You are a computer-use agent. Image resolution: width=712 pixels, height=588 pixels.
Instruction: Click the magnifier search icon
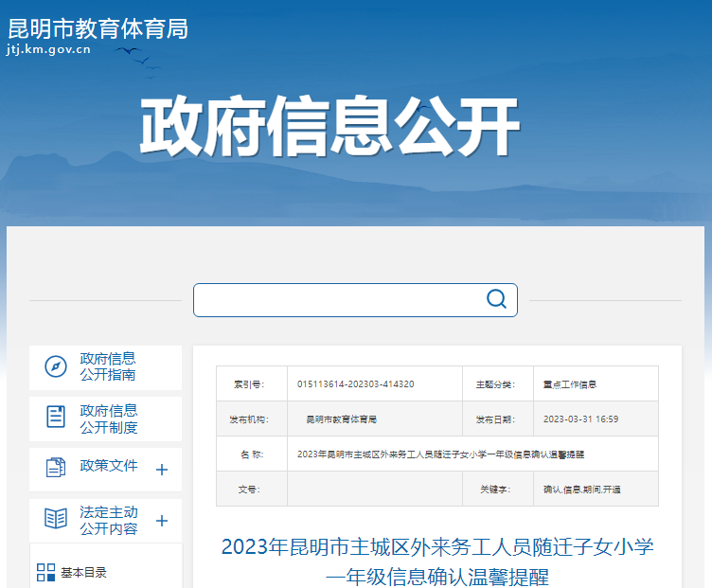(496, 299)
